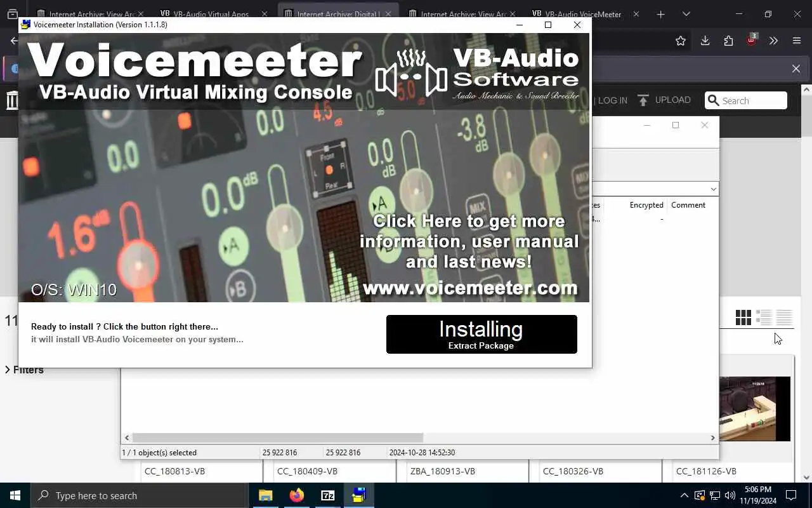Open the CC_181126-VB video thumbnail
This screenshot has width=812, height=508.
click(x=755, y=409)
